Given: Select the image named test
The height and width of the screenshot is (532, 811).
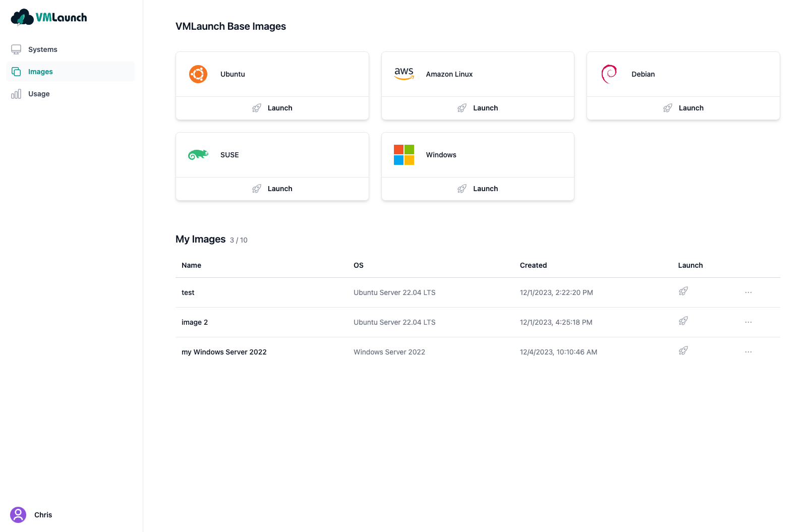Looking at the screenshot, I should 188,292.
